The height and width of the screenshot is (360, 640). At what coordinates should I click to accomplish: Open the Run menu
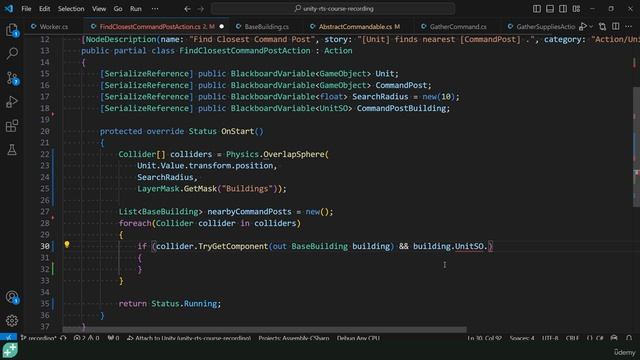(x=136, y=9)
